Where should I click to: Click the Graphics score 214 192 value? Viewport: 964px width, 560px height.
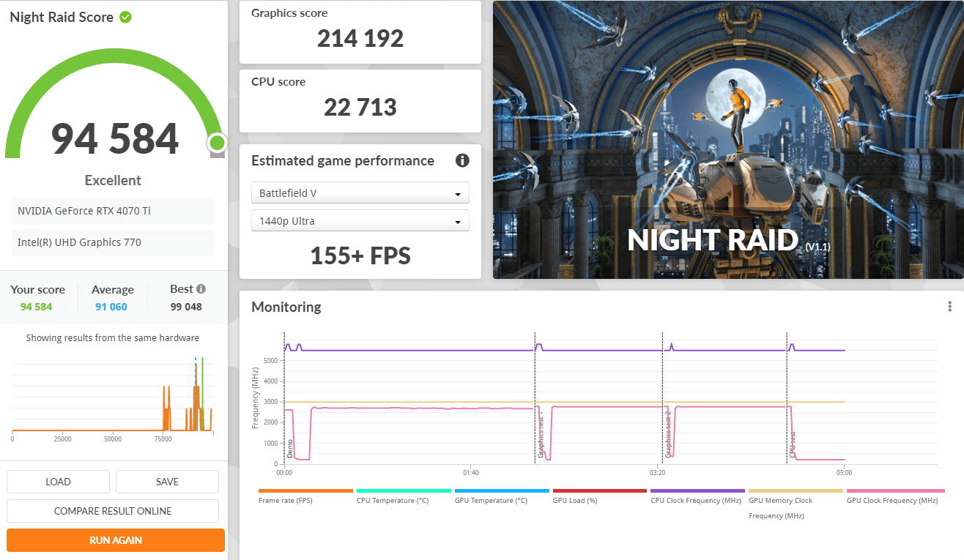click(x=360, y=38)
